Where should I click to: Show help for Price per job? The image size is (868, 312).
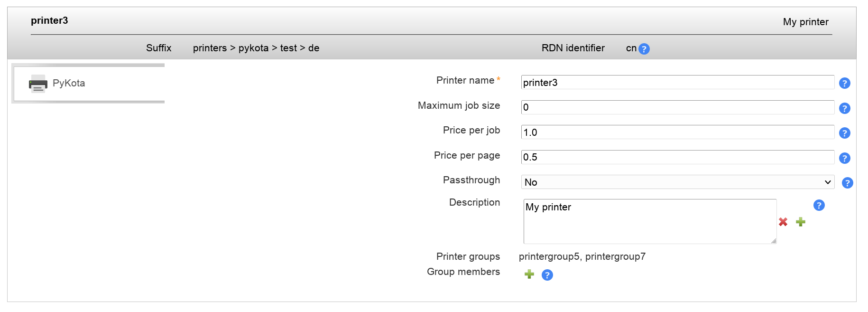click(844, 133)
